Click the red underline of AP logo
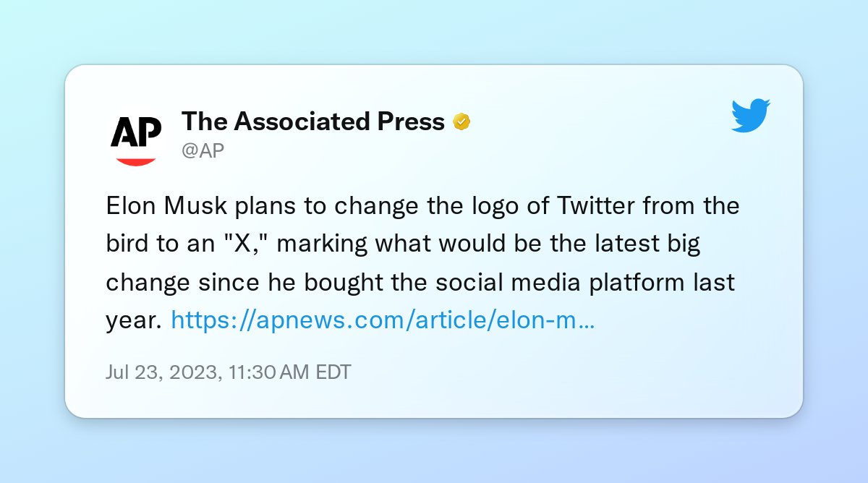Image resolution: width=868 pixels, height=483 pixels. pyautogui.click(x=135, y=161)
